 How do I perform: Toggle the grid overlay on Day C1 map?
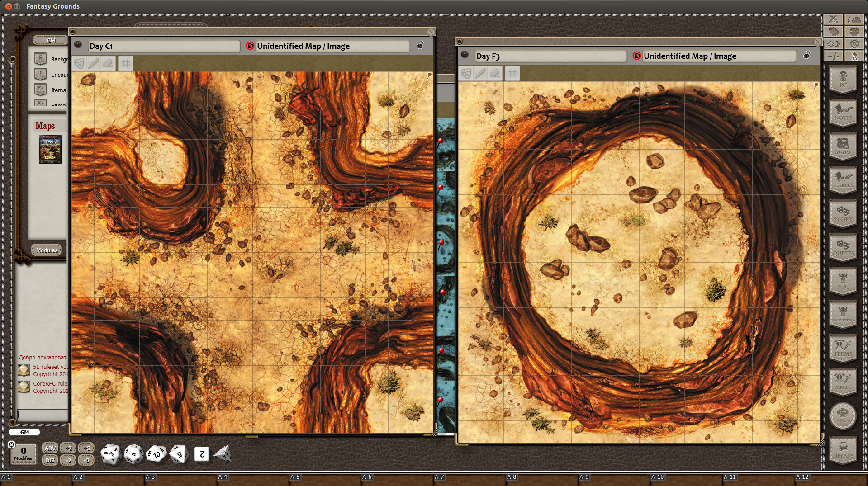pos(125,63)
